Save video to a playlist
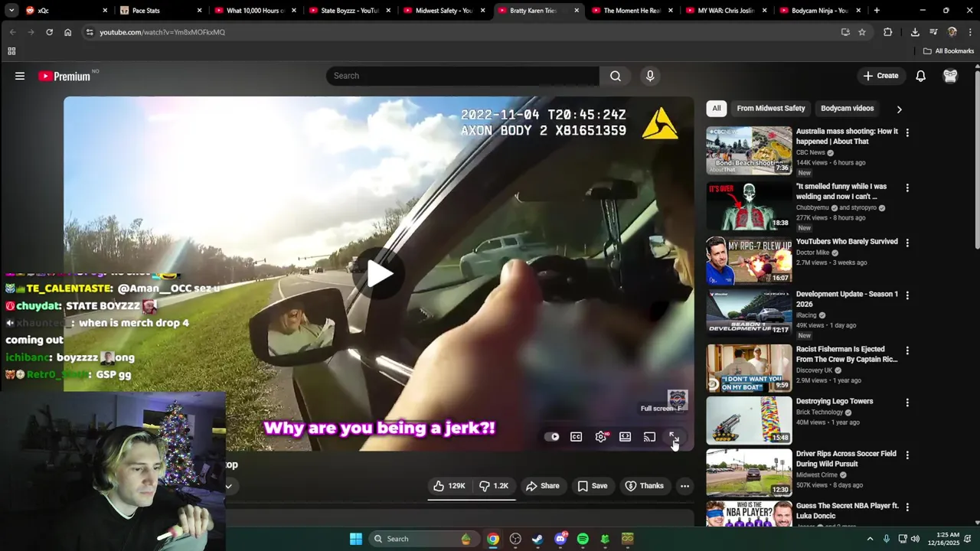 click(593, 486)
